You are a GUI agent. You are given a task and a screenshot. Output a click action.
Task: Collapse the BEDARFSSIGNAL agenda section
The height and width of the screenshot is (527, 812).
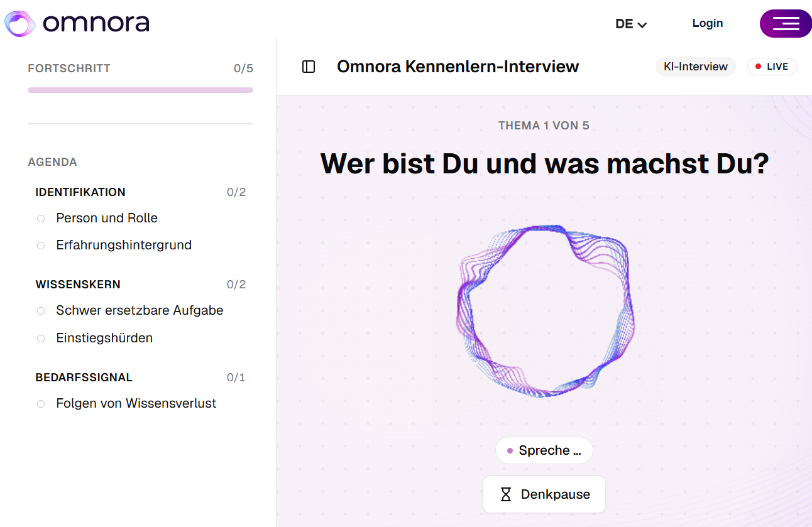(x=84, y=378)
